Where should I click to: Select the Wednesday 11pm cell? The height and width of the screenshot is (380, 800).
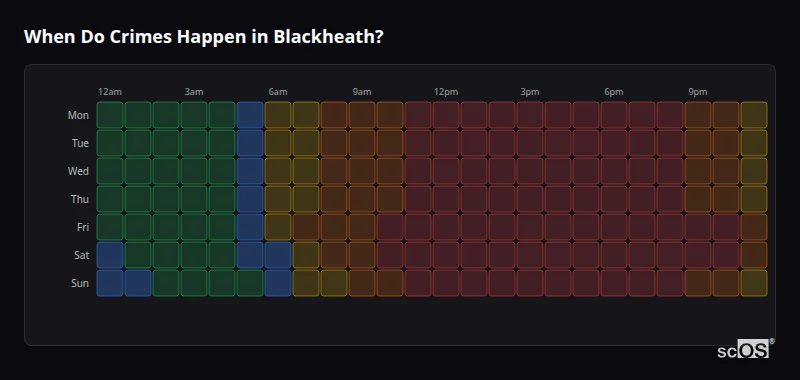[x=754, y=171]
